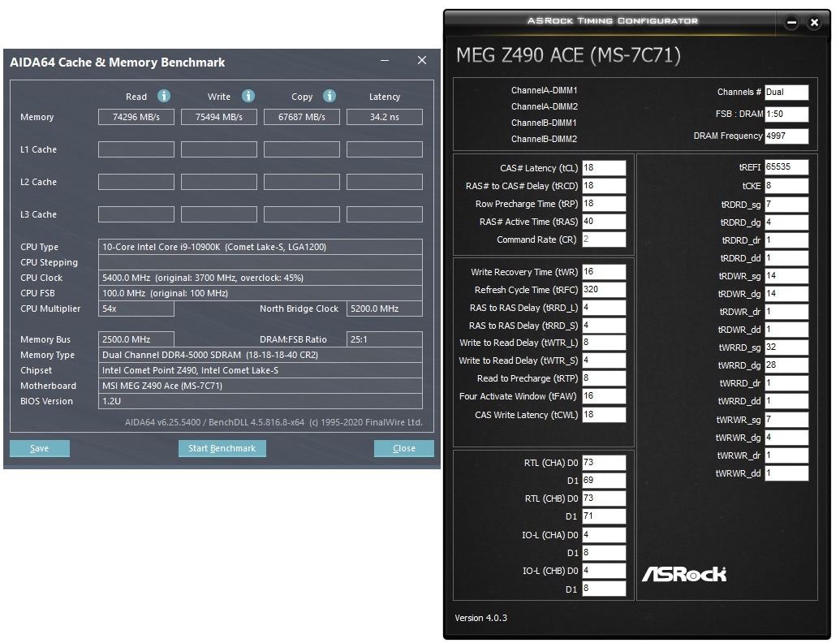Click the RTL (CHB) D1 field 71
Image resolution: width=840 pixels, height=643 pixels.
(604, 516)
